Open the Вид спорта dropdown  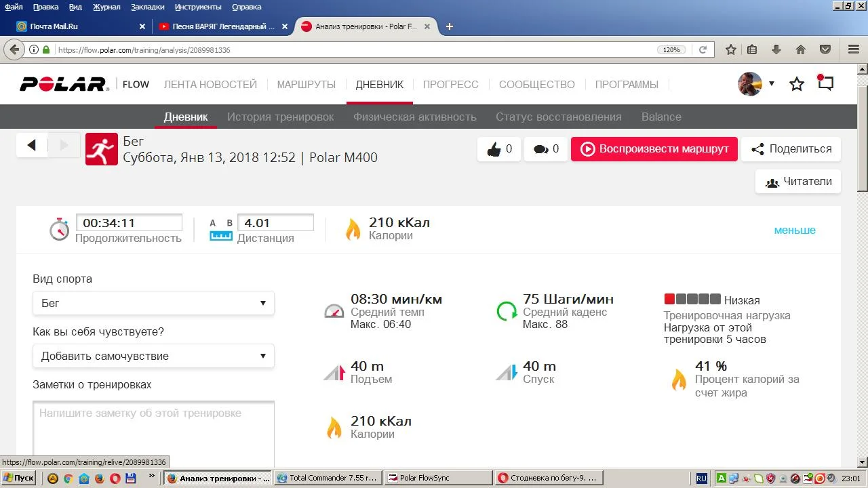tap(153, 303)
